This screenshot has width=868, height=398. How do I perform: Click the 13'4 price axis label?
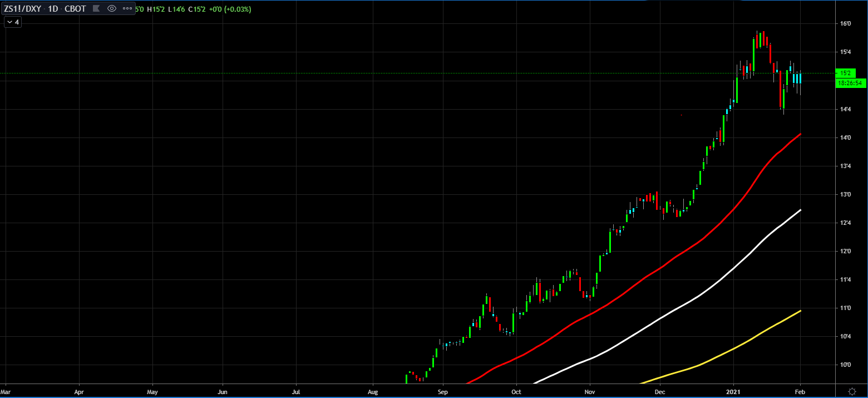pos(846,166)
